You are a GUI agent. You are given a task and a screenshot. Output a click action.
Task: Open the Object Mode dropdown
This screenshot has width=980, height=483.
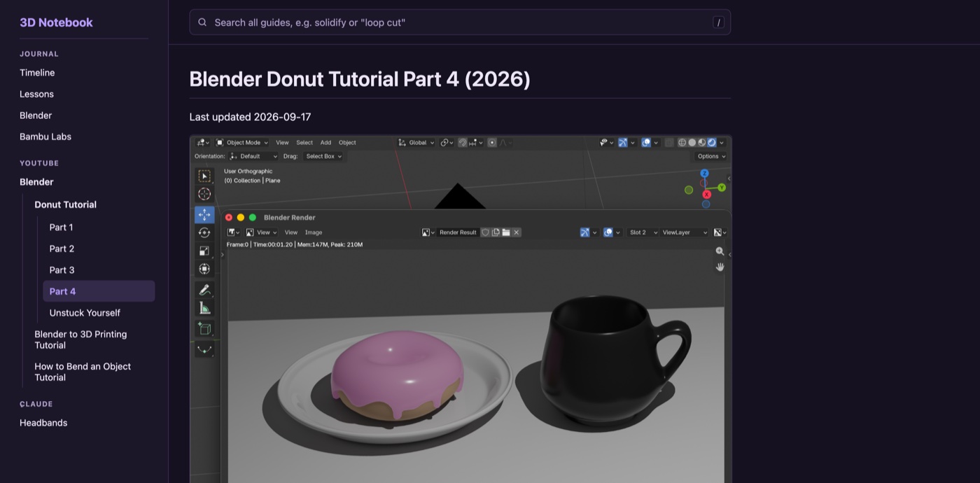(241, 143)
